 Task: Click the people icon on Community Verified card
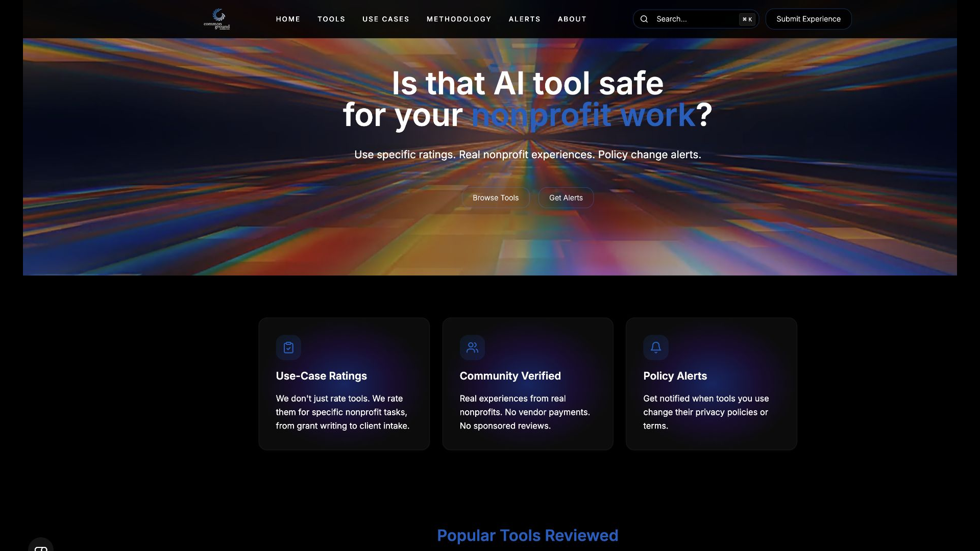(x=472, y=347)
